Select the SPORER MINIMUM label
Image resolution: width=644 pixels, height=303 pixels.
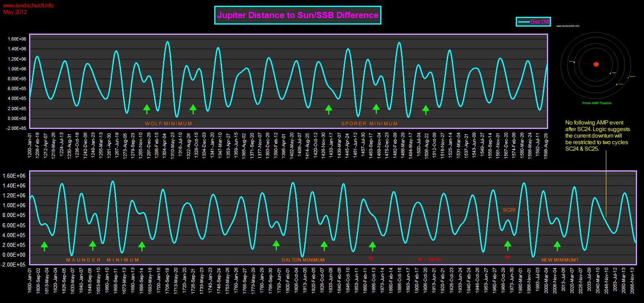coord(370,124)
